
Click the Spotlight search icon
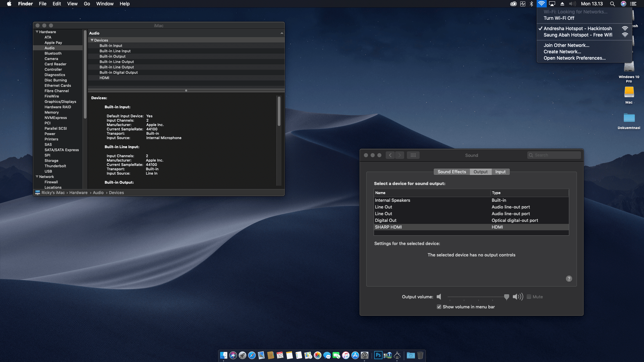(x=612, y=4)
